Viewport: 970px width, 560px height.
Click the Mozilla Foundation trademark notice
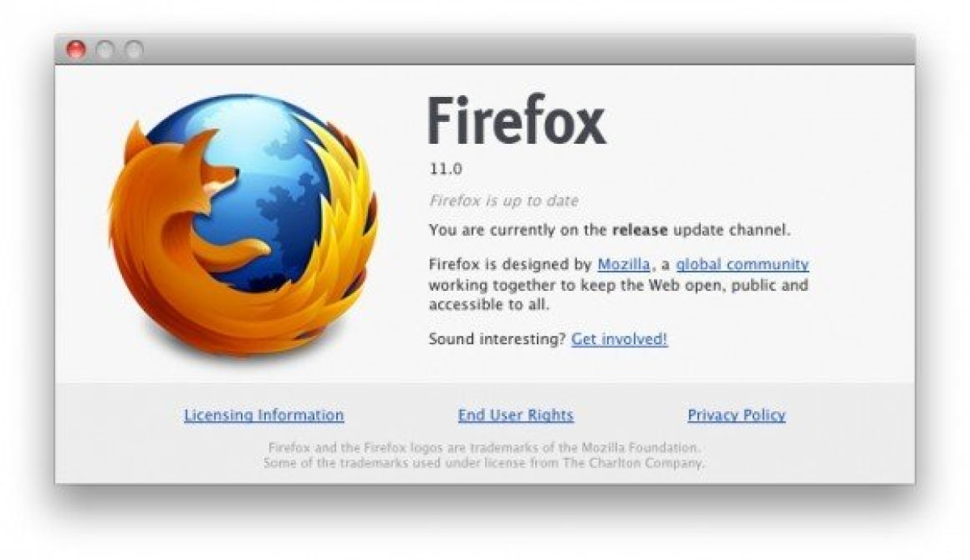click(x=483, y=447)
